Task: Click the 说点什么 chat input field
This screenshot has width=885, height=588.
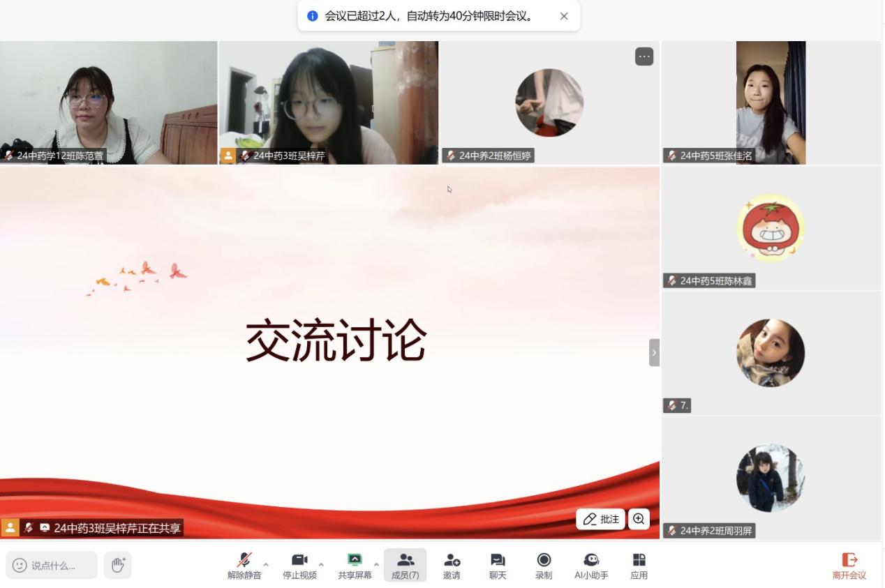Action: (53, 565)
